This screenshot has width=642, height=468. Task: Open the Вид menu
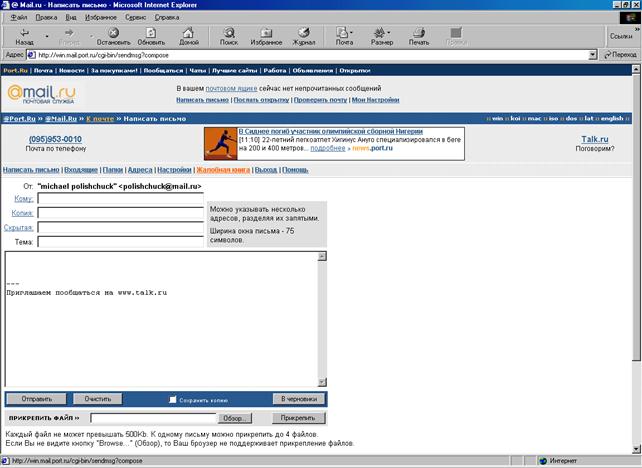coord(71,17)
